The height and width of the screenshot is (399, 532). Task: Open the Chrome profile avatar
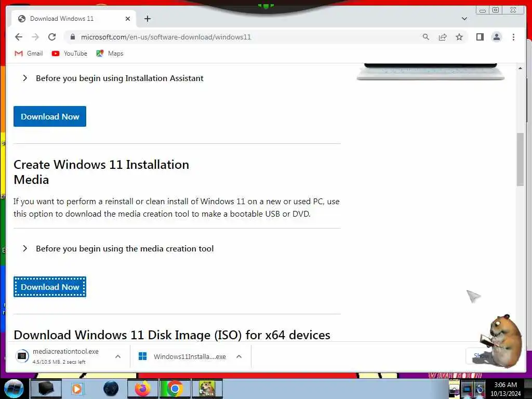tap(496, 37)
